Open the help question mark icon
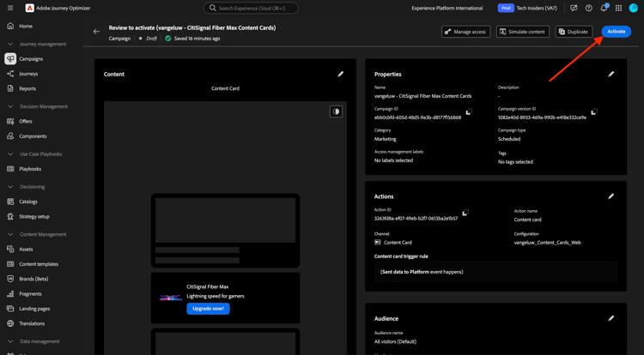 pyautogui.click(x=588, y=8)
